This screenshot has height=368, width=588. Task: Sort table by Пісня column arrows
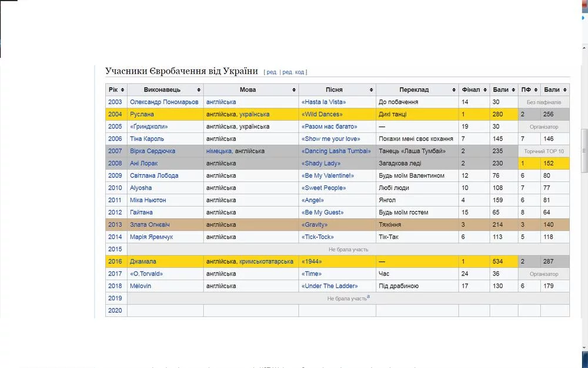[x=371, y=90]
